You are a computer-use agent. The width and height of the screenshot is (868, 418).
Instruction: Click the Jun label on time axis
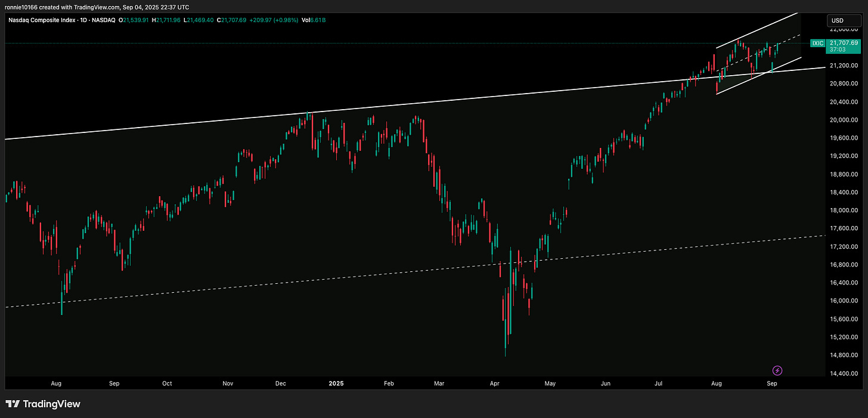604,383
